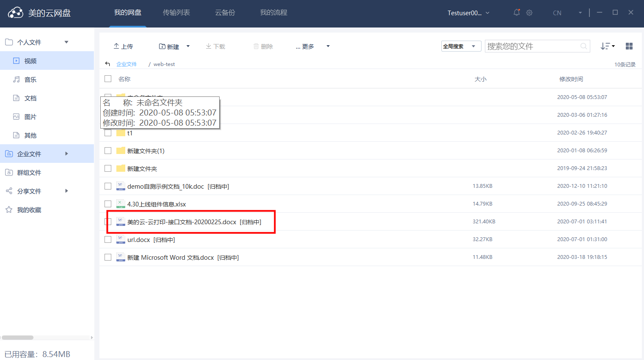Select file name 4.30上线组件信息.xlsx

157,204
